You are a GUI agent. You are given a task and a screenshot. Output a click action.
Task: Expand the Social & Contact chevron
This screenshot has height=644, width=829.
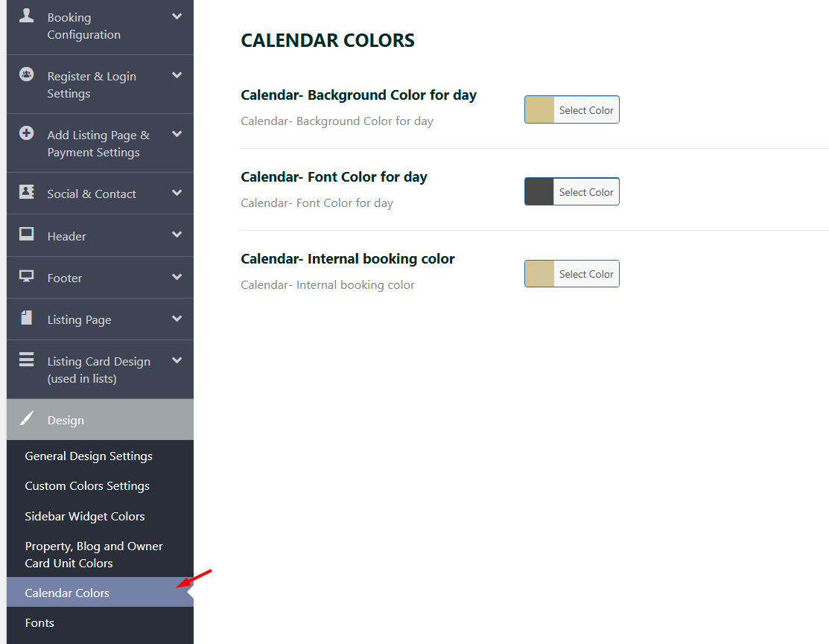tap(177, 193)
